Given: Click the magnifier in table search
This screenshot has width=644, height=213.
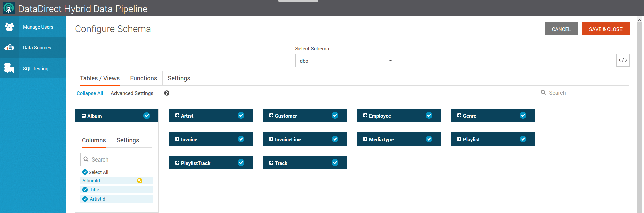Looking at the screenshot, I should coord(543,92).
